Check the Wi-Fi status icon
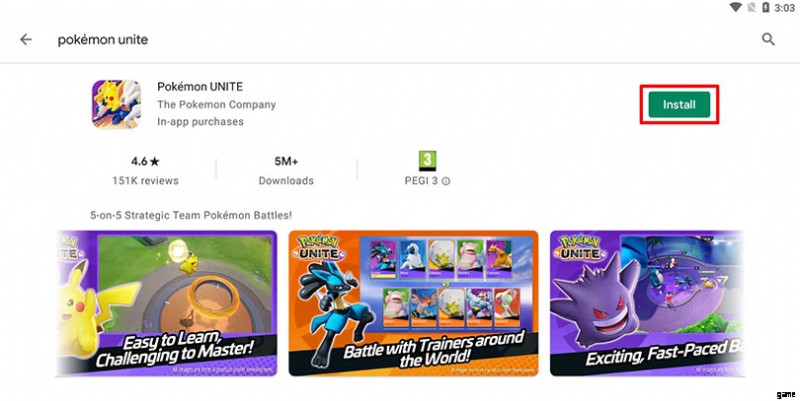800x401 pixels. [736, 7]
